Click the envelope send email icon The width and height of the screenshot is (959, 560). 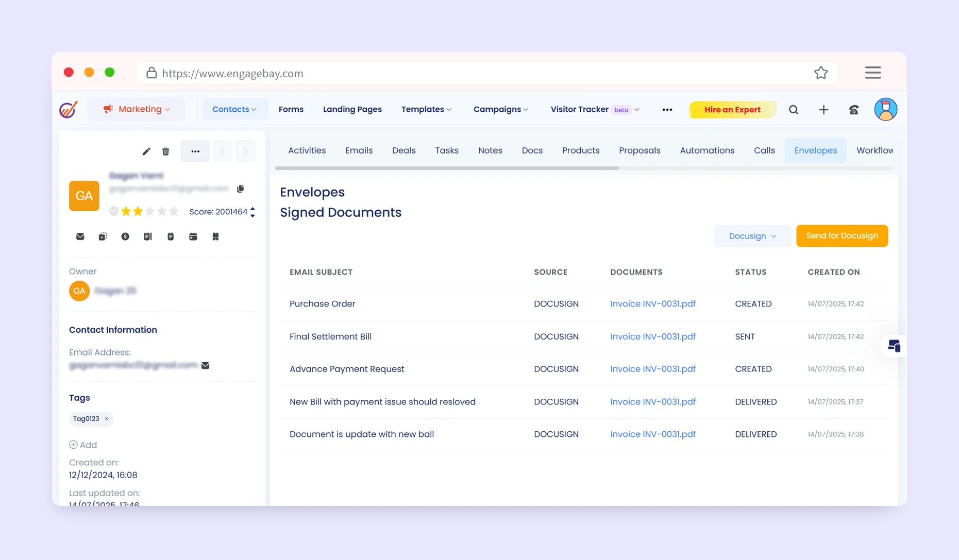[x=80, y=236]
